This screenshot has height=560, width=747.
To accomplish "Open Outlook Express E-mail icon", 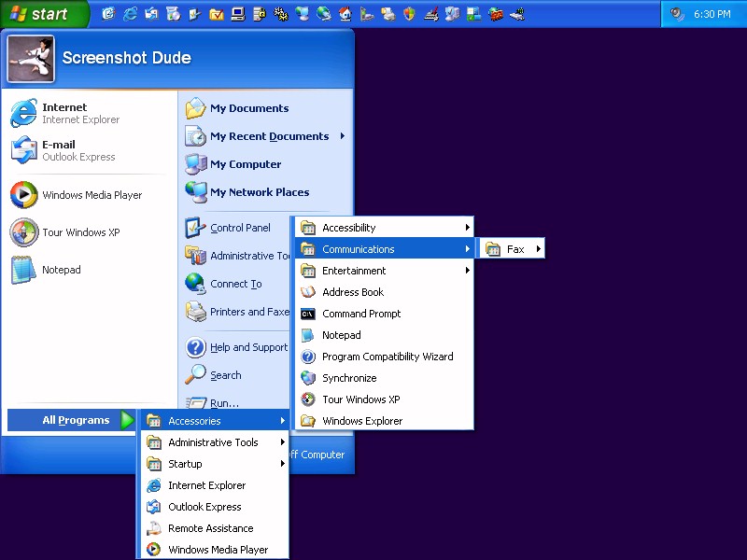I will 24,150.
